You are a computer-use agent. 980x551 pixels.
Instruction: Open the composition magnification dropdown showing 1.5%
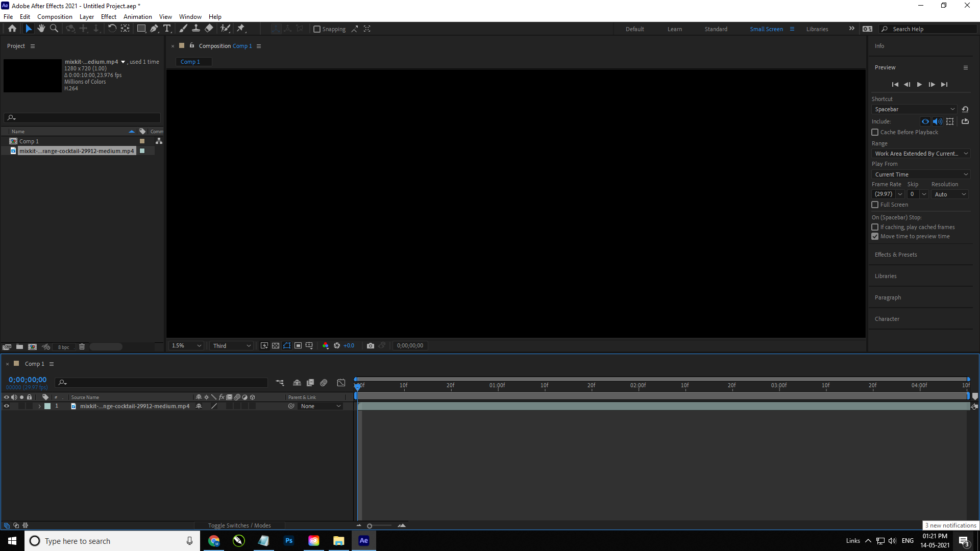click(x=185, y=345)
